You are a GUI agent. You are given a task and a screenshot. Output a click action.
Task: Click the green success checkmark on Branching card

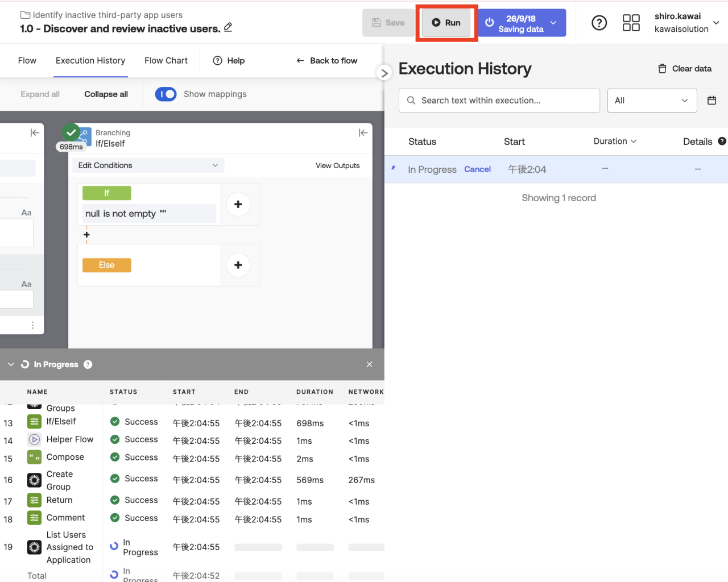71,132
